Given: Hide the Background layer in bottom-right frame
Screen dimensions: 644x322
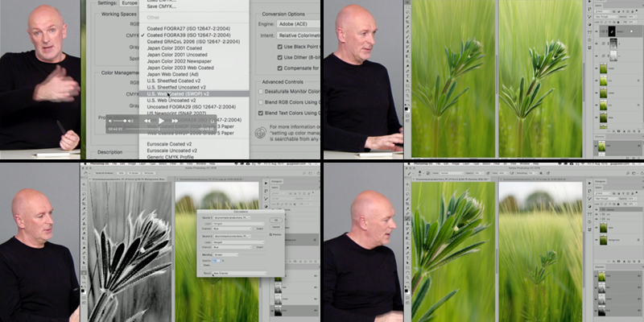Looking at the screenshot, I should coord(597,240).
